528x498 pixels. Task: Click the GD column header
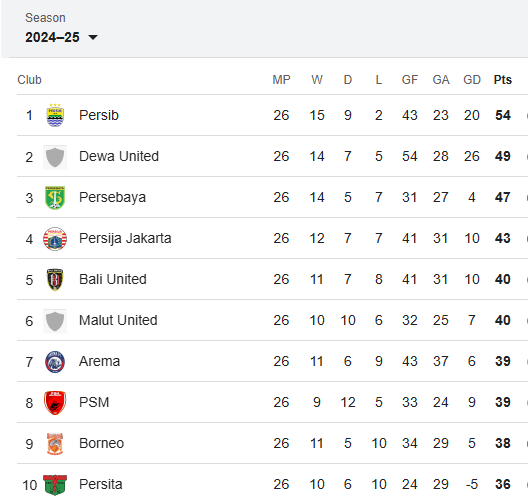[472, 80]
